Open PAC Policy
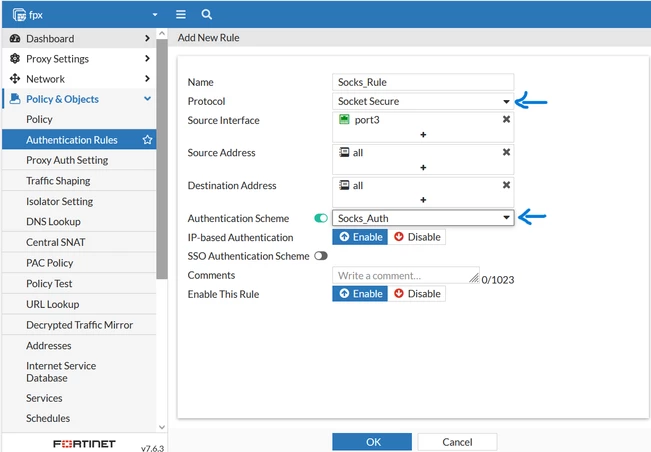651x452 pixels. 79,263
